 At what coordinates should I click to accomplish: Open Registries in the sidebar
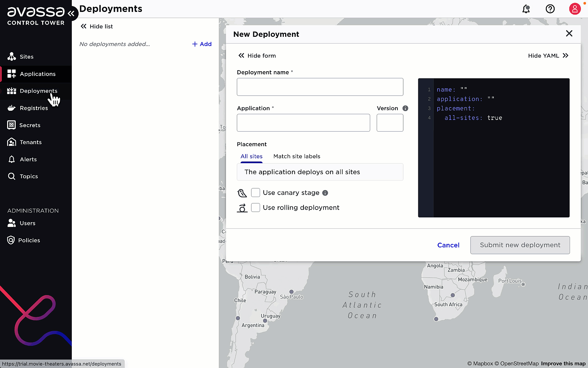pyautogui.click(x=34, y=108)
